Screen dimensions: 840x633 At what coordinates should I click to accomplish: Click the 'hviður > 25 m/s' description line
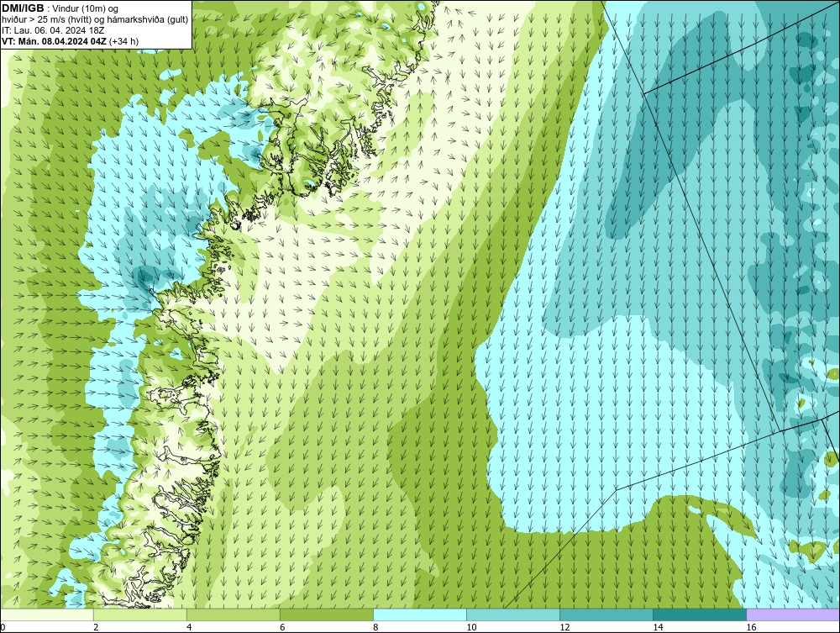tap(95, 19)
